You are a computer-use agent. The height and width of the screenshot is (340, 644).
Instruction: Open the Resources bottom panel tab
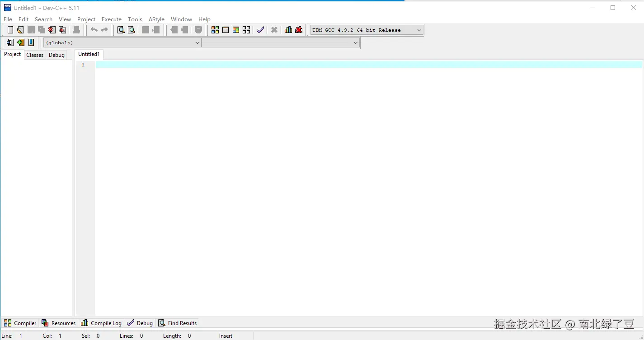pyautogui.click(x=59, y=323)
